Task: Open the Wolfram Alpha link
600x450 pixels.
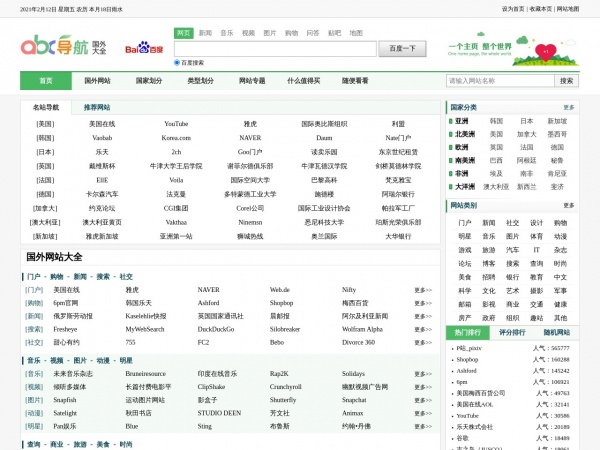Action: click(362, 329)
